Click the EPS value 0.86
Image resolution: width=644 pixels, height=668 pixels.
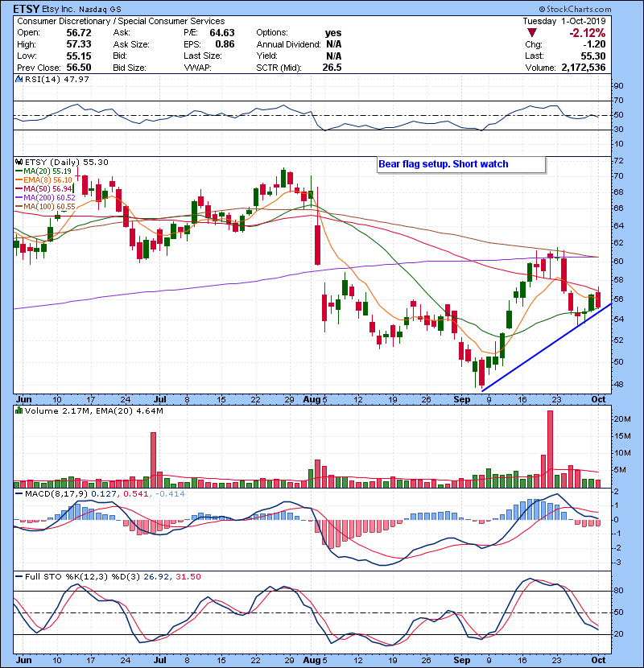click(225, 44)
